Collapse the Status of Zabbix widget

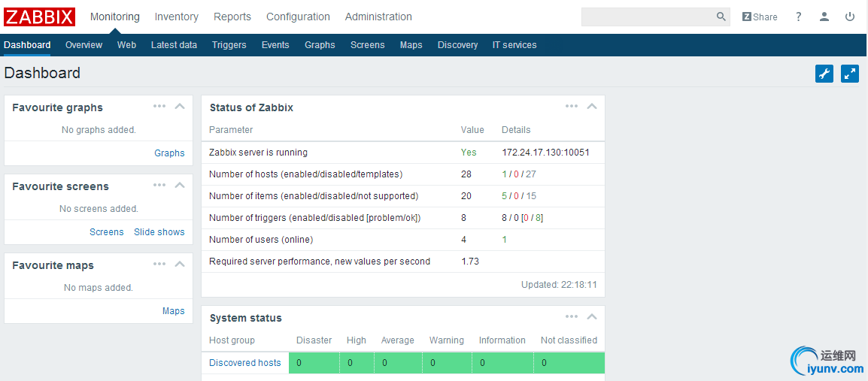(x=592, y=107)
